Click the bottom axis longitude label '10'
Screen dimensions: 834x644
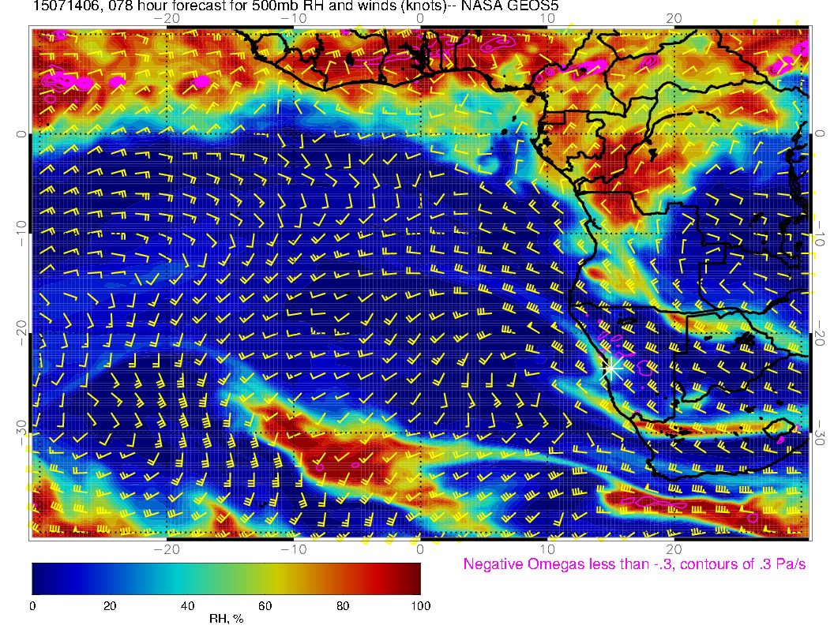pyautogui.click(x=547, y=549)
